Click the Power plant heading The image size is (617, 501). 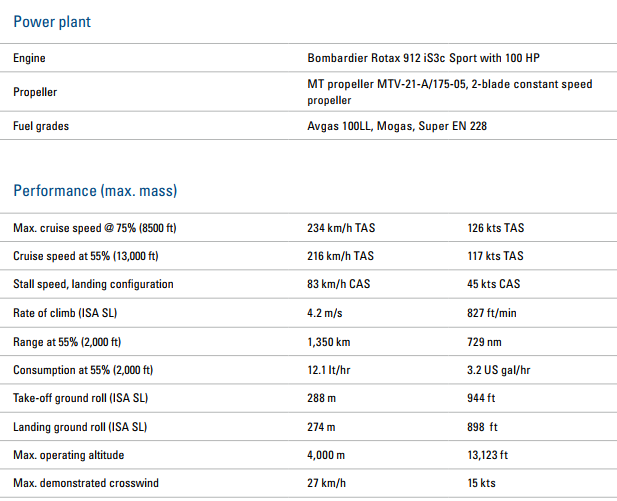pyautogui.click(x=52, y=22)
